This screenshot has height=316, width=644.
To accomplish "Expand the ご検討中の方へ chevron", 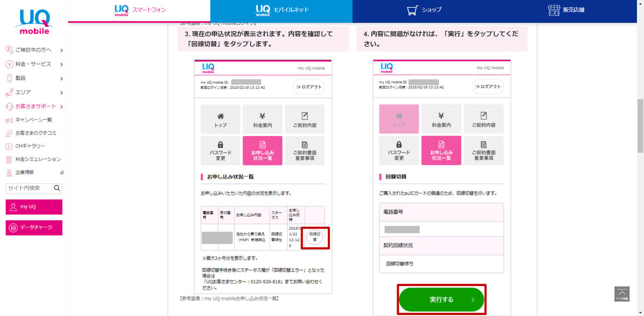I will point(62,51).
